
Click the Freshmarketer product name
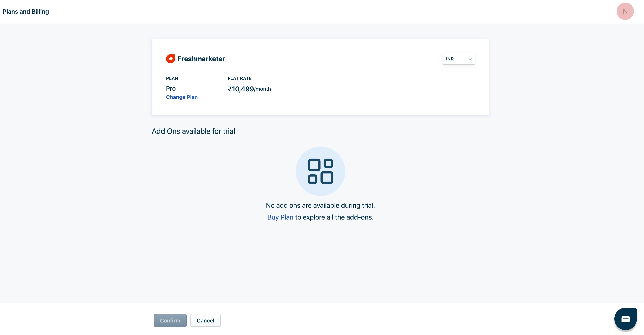pos(201,59)
